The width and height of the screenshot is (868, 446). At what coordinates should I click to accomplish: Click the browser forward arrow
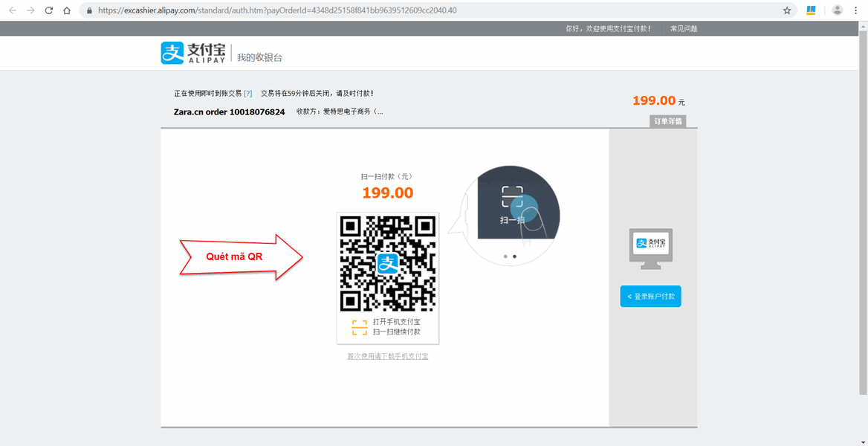(x=31, y=10)
